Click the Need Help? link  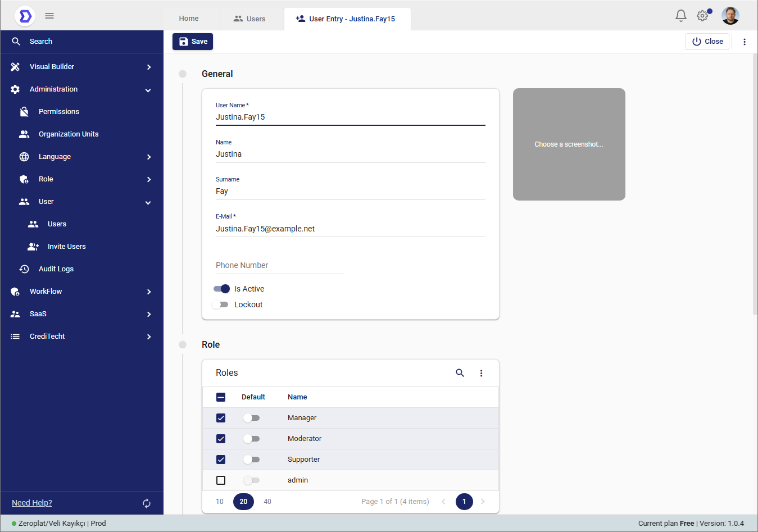coord(32,503)
